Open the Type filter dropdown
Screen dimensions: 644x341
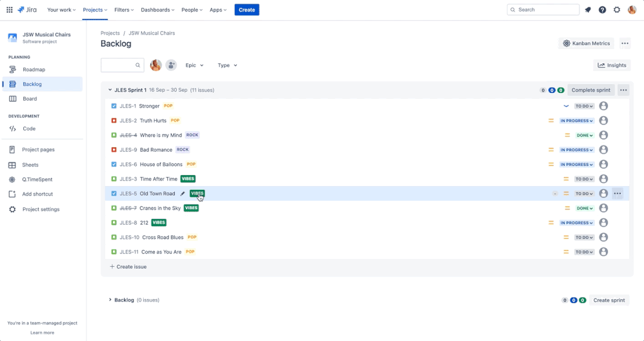[x=227, y=65]
